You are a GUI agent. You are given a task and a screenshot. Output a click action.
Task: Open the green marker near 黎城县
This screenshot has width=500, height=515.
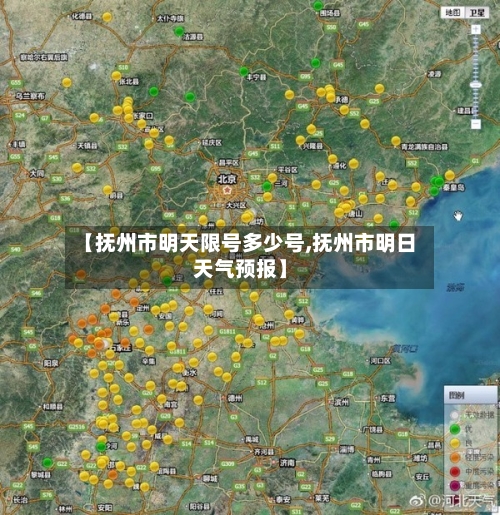47,463
